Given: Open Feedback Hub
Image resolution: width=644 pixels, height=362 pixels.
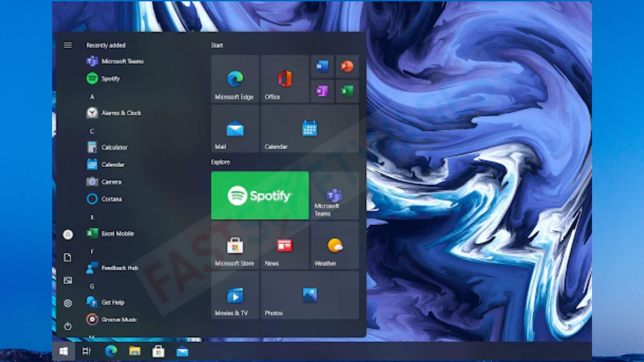Looking at the screenshot, I should tap(112, 268).
